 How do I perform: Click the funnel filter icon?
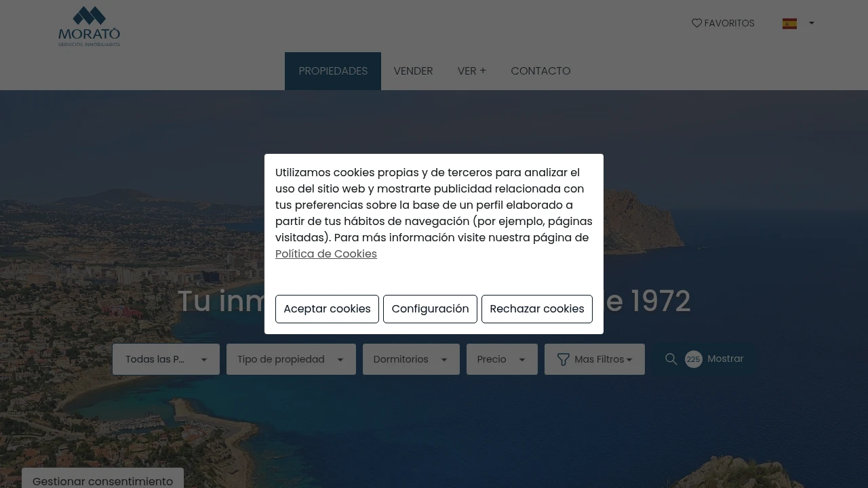pos(563,359)
